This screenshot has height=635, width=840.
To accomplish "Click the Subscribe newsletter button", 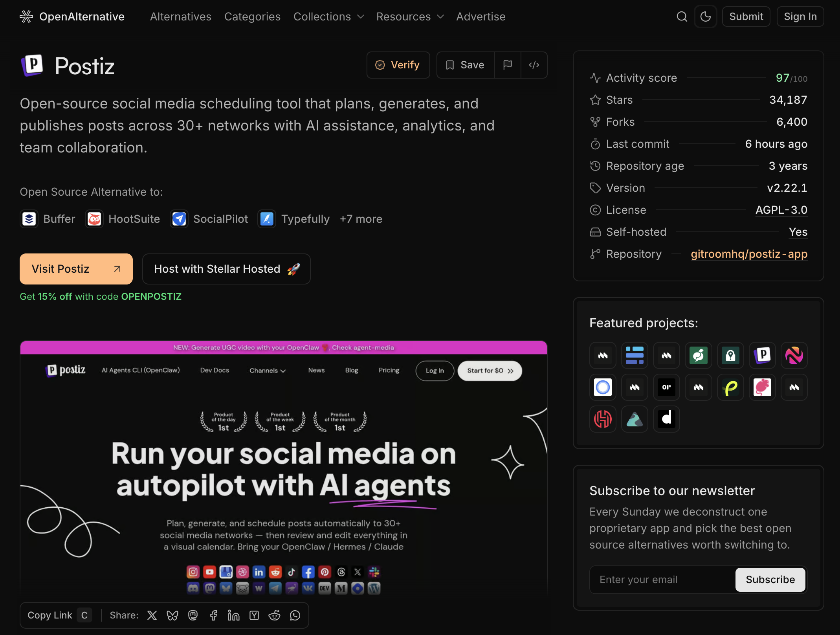I will (x=770, y=580).
